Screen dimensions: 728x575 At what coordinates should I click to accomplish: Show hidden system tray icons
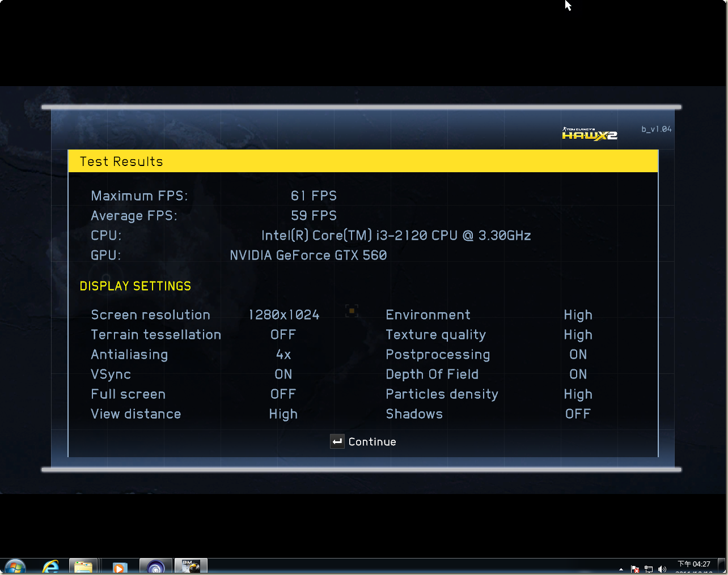tap(621, 569)
